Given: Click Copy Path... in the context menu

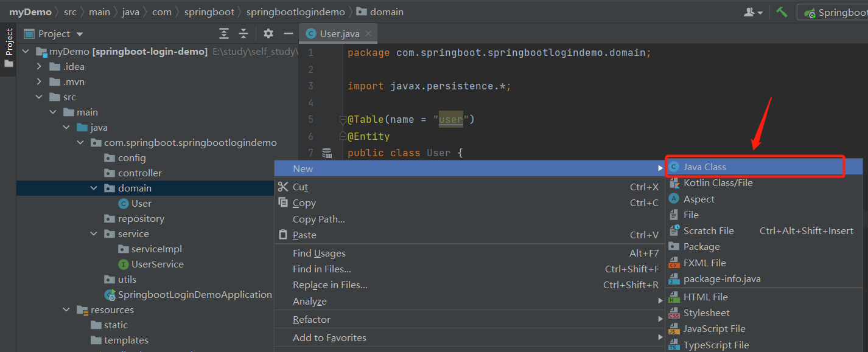Looking at the screenshot, I should (319, 219).
